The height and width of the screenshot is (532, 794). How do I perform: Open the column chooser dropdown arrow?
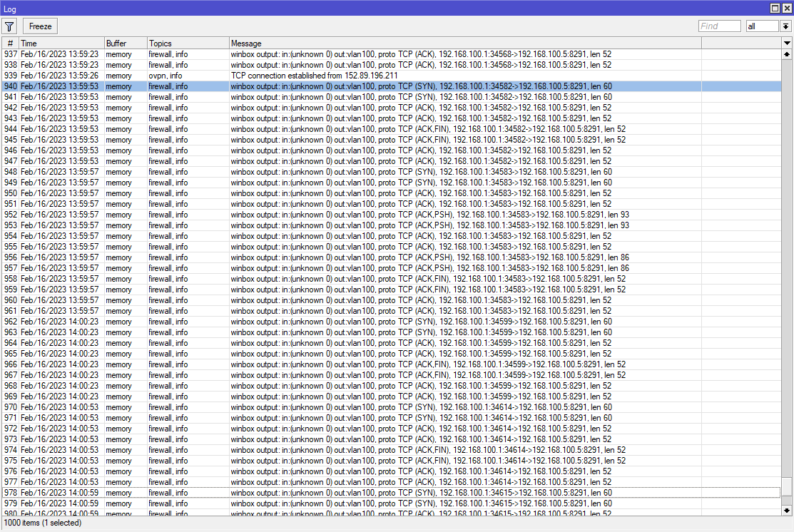coord(787,43)
